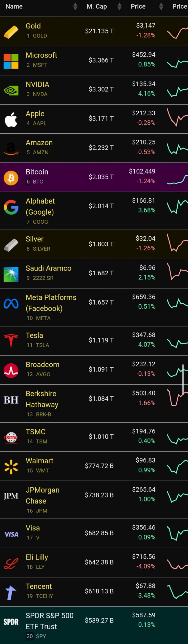Click the Bitcoin coin icon

click(x=11, y=178)
